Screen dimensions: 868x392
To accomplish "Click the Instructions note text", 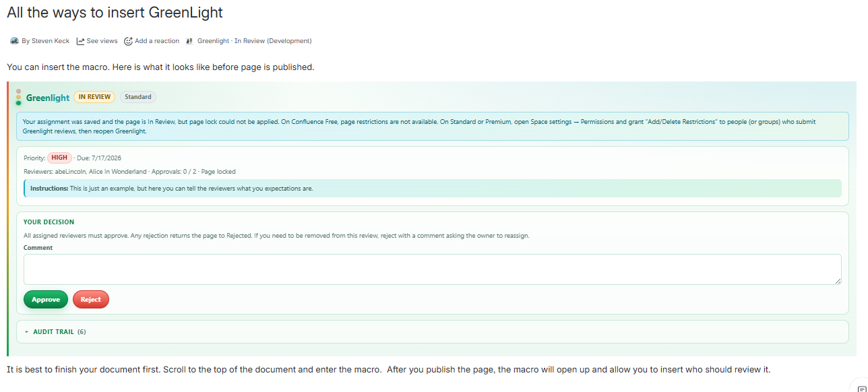I will pos(171,189).
